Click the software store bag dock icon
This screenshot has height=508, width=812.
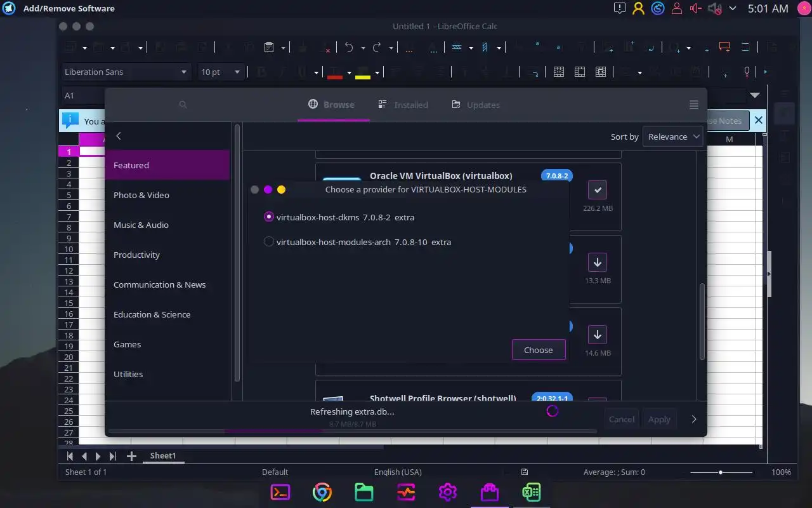pos(490,492)
